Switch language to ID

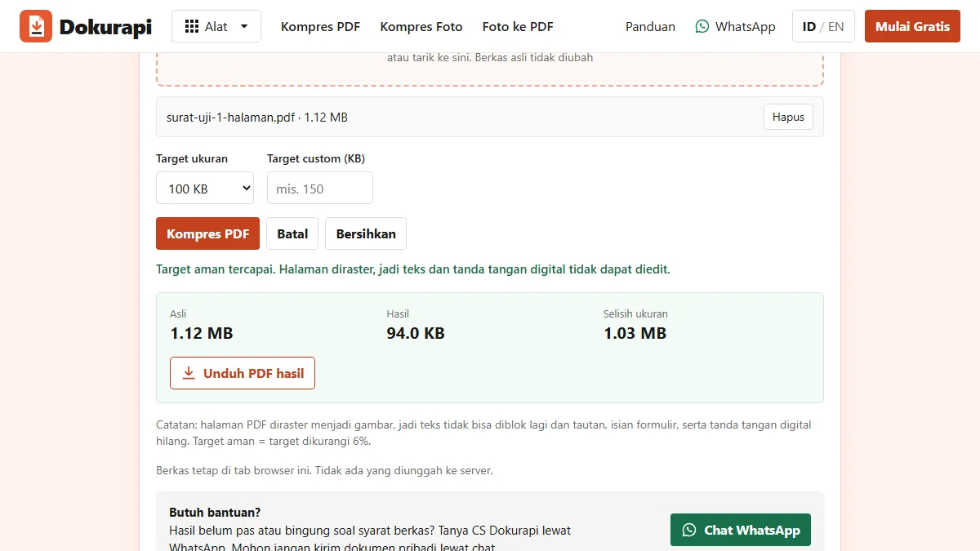pos(809,27)
